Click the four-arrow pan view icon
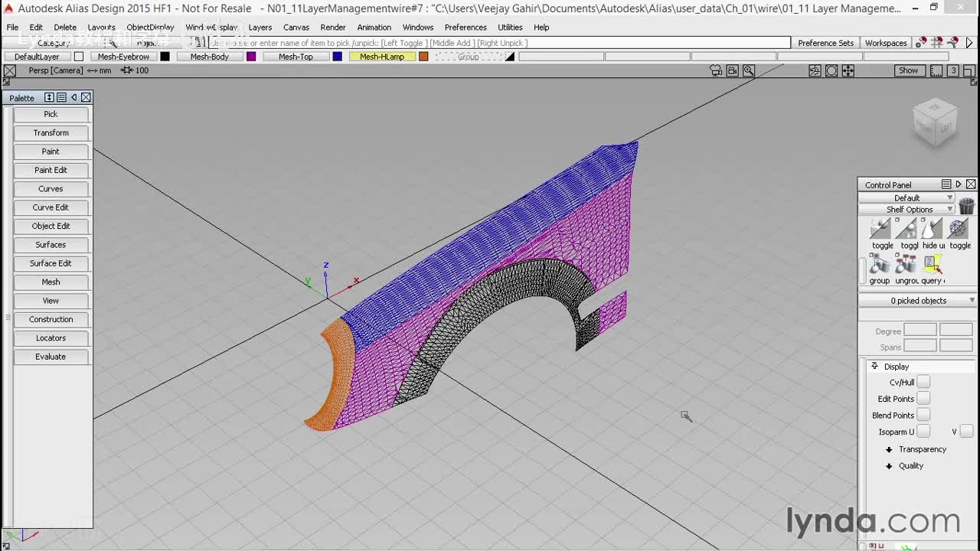The height and width of the screenshot is (551, 980). 848,70
